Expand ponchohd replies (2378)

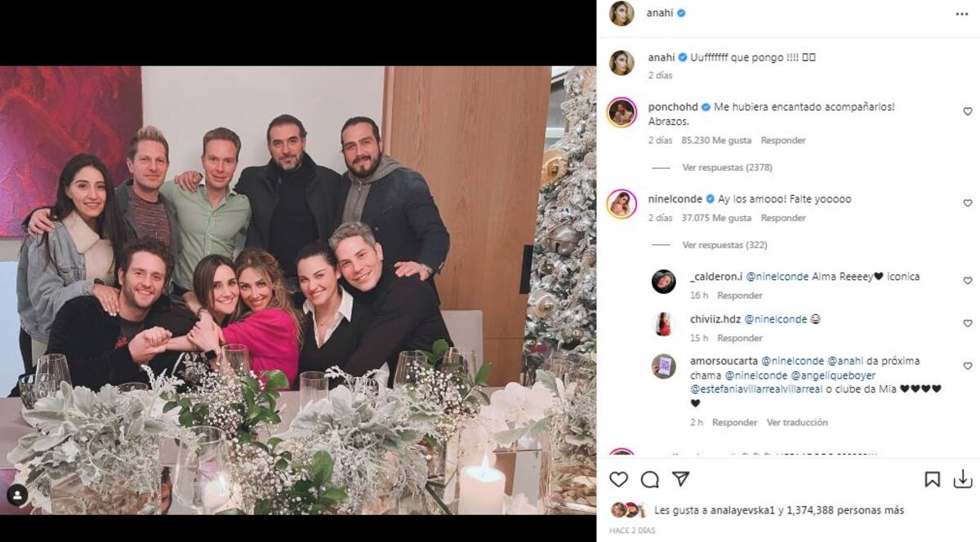click(x=727, y=167)
